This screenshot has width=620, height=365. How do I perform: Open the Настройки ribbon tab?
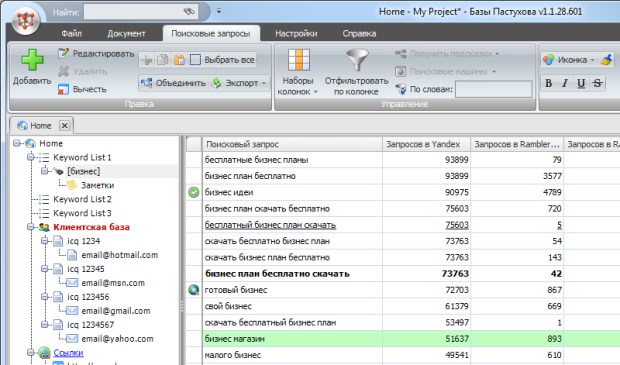296,34
